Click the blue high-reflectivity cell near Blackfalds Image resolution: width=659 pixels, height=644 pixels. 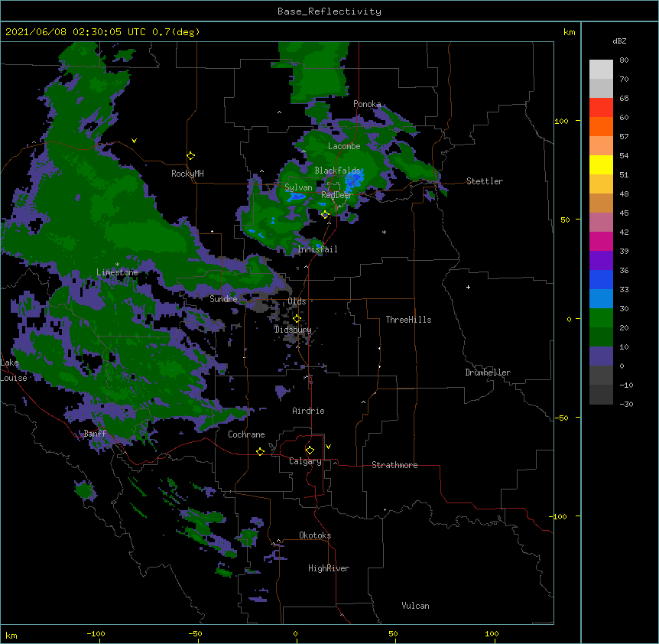pos(353,180)
